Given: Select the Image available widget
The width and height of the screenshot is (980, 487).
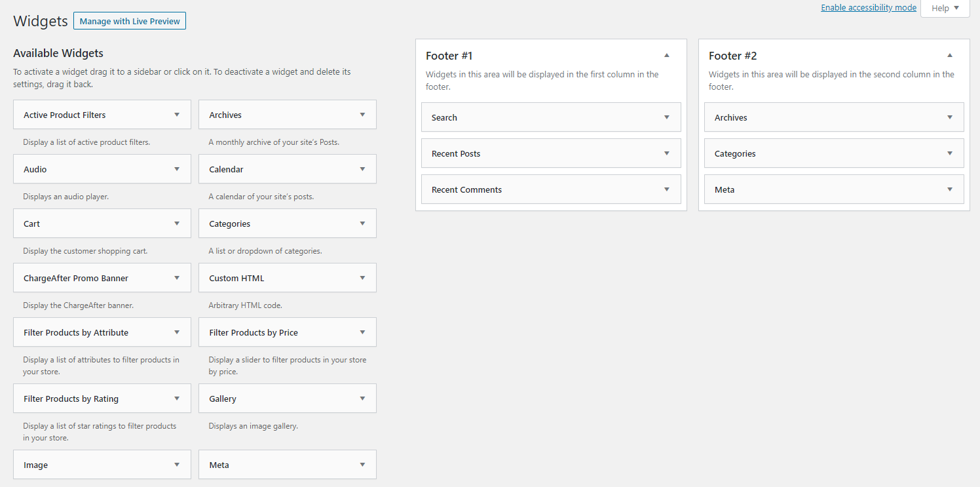Looking at the screenshot, I should pos(36,465).
